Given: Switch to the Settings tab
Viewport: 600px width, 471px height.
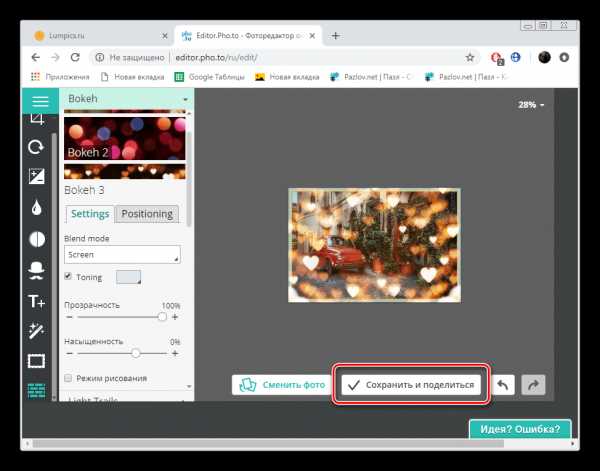Looking at the screenshot, I should click(90, 214).
